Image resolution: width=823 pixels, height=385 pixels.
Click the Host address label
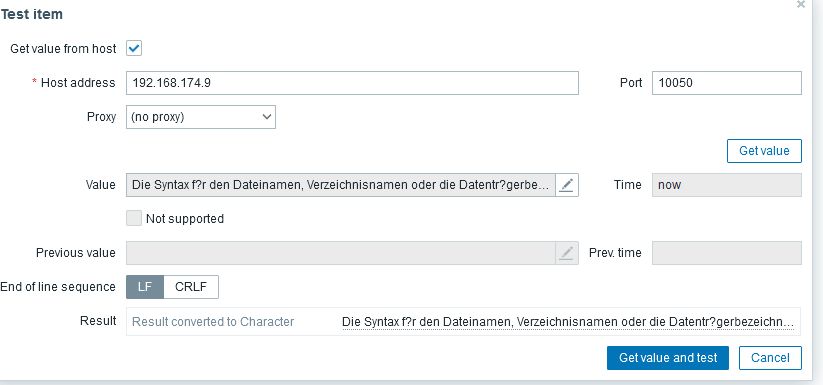click(78, 83)
